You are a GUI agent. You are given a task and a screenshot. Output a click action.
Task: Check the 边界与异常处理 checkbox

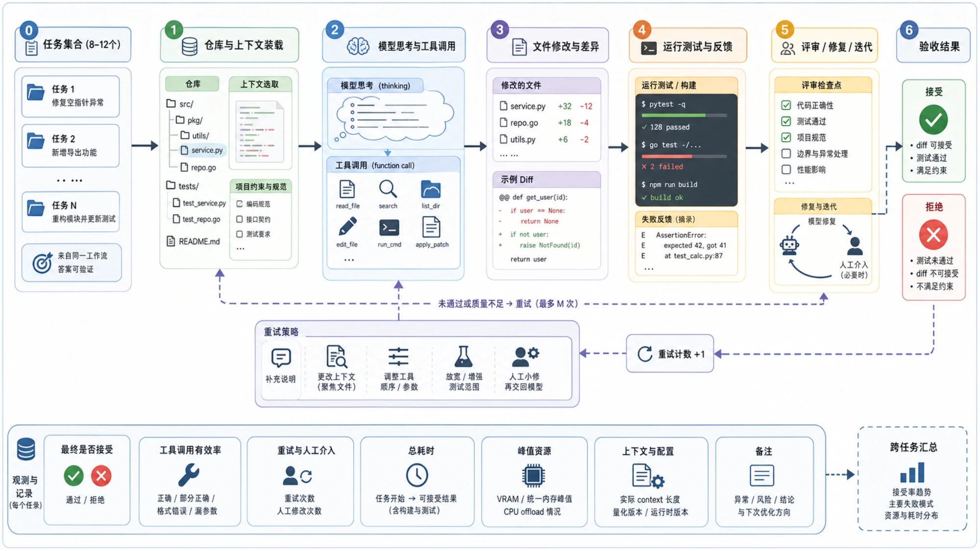(786, 154)
